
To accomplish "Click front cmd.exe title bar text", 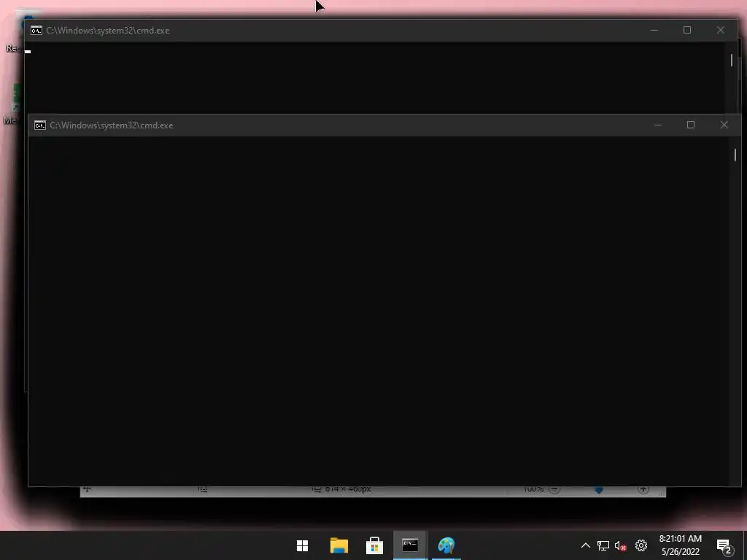I will click(x=111, y=125).
